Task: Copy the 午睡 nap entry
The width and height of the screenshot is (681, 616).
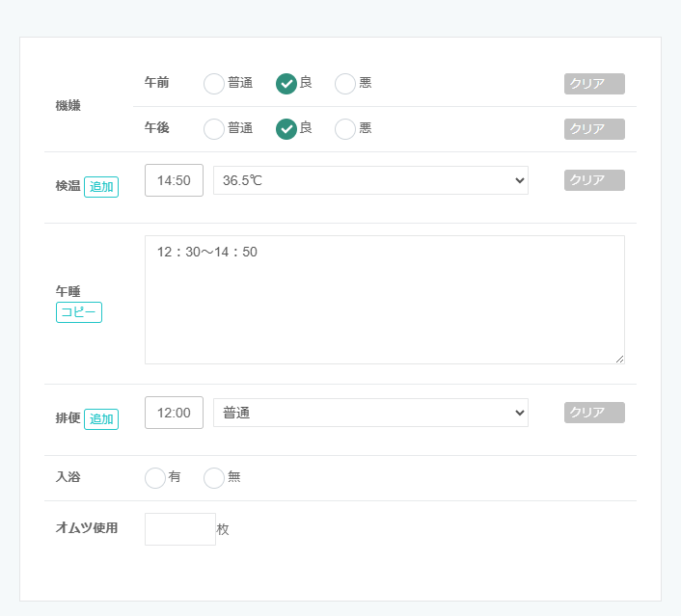Action: [x=79, y=312]
